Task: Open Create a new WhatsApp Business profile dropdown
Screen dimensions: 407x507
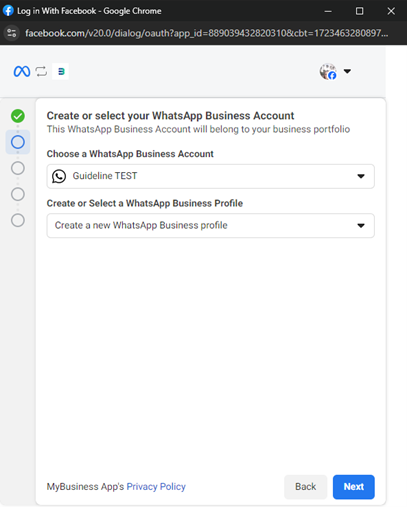Action: point(210,226)
